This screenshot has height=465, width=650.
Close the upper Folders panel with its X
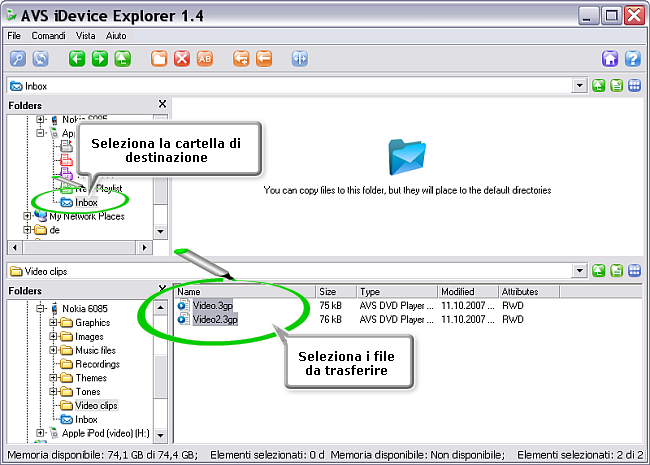tap(162, 104)
